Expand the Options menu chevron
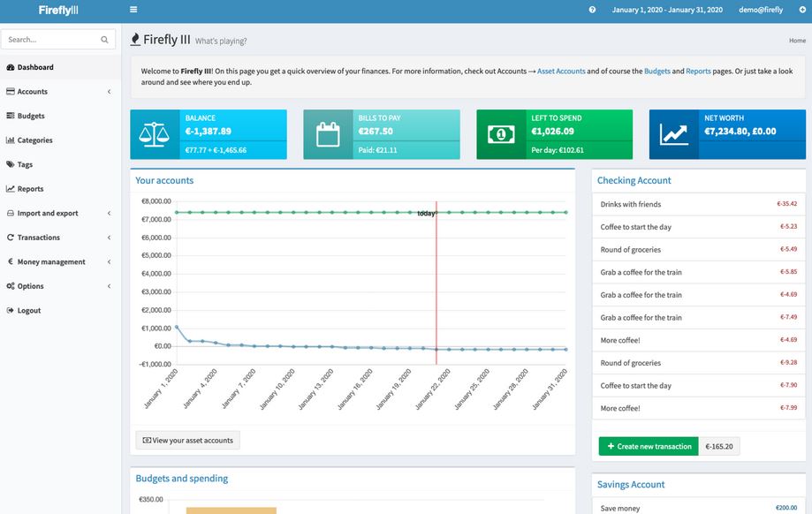 (x=109, y=286)
